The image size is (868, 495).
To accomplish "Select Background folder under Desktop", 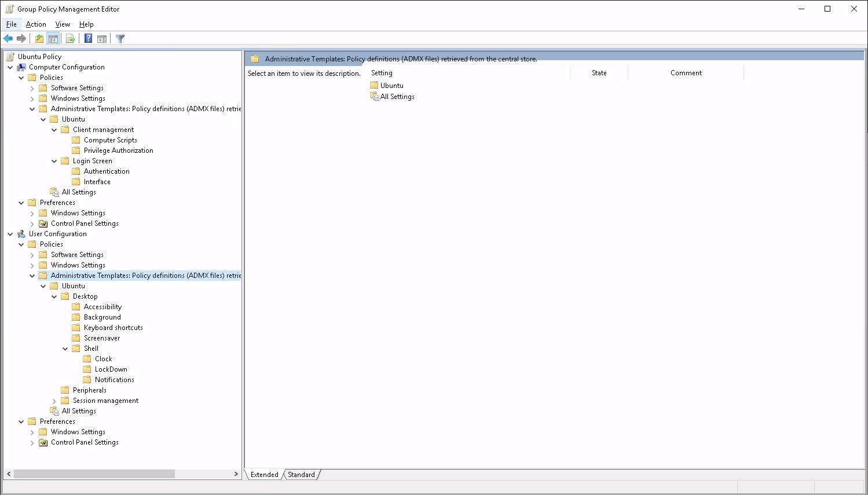I will pos(102,317).
